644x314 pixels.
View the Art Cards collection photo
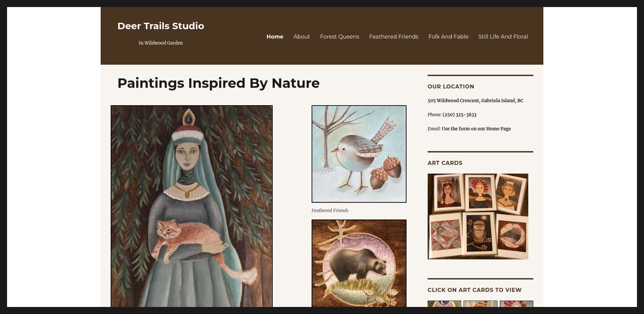tap(478, 216)
